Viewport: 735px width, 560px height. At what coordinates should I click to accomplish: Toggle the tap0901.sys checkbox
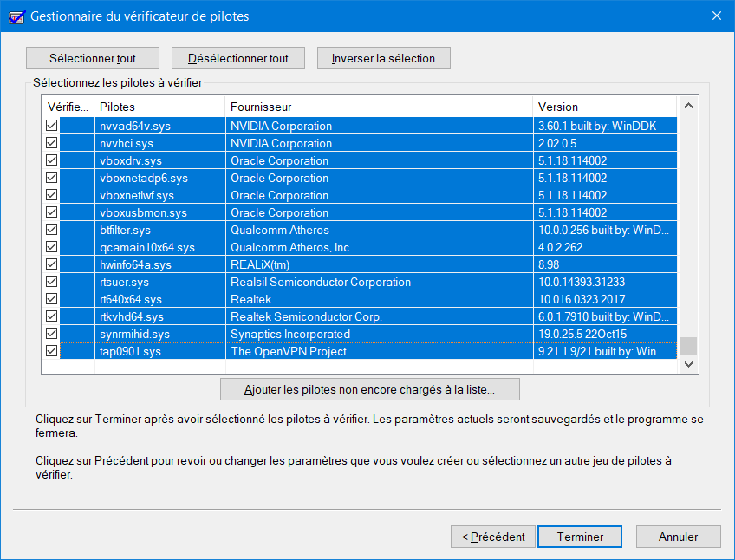pos(51,351)
